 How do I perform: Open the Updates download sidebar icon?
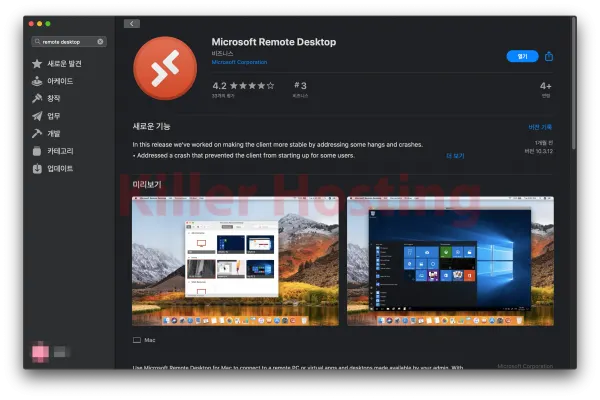click(37, 168)
